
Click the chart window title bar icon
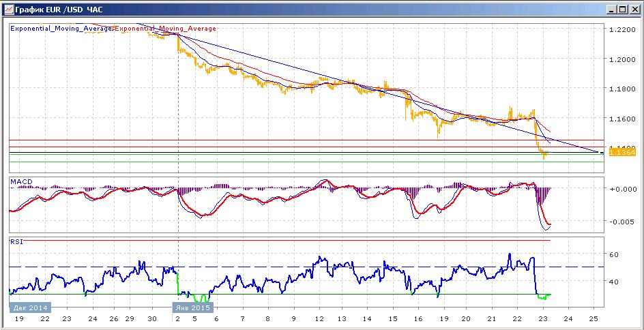(8, 9)
